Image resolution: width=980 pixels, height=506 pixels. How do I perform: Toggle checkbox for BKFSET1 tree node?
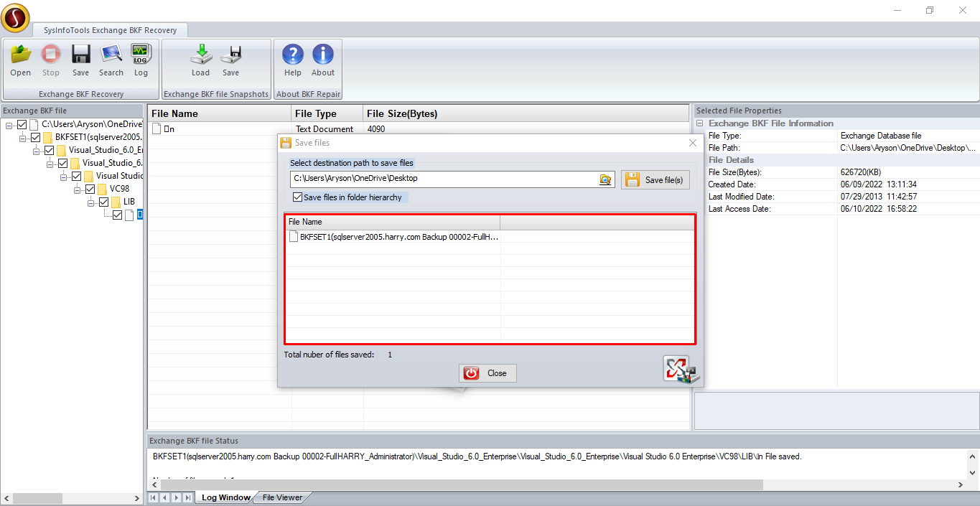pyautogui.click(x=35, y=137)
